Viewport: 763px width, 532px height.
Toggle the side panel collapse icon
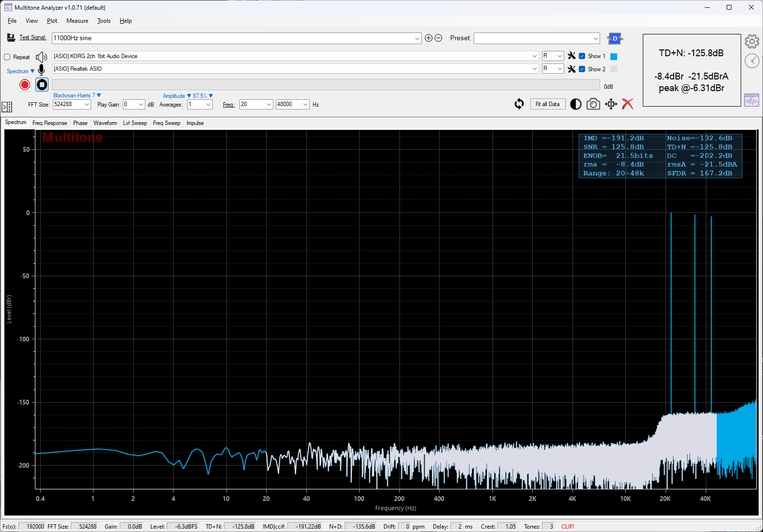7,107
